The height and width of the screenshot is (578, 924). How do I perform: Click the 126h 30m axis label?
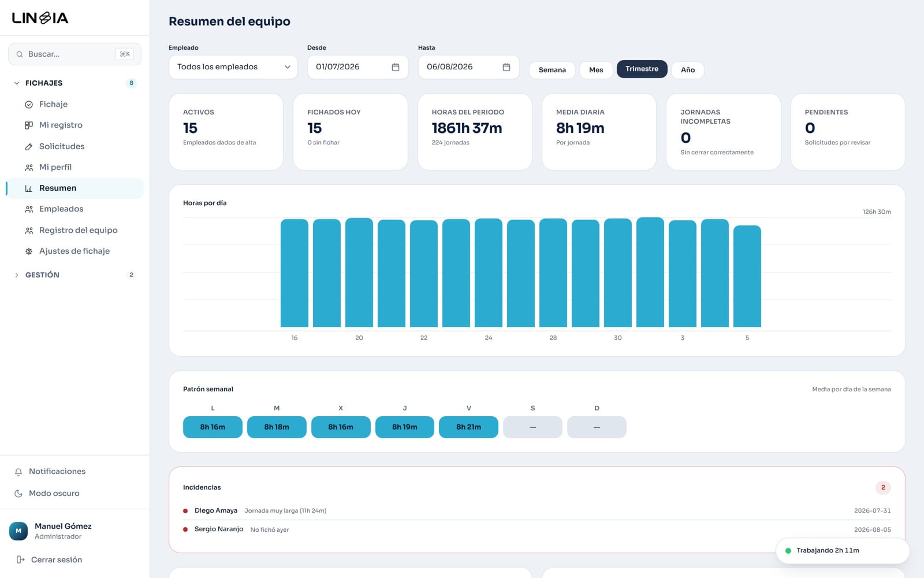point(877,212)
